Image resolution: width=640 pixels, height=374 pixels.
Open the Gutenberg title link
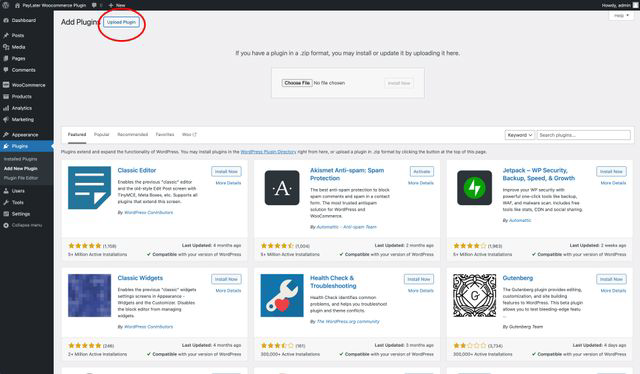(518, 278)
